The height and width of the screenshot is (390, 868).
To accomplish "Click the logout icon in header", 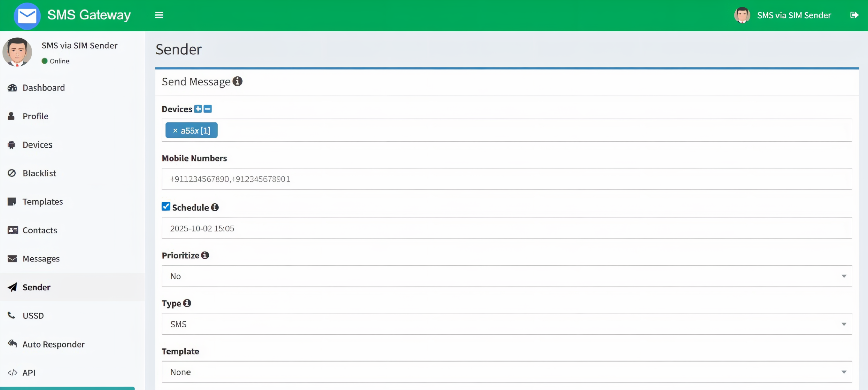I will point(854,15).
